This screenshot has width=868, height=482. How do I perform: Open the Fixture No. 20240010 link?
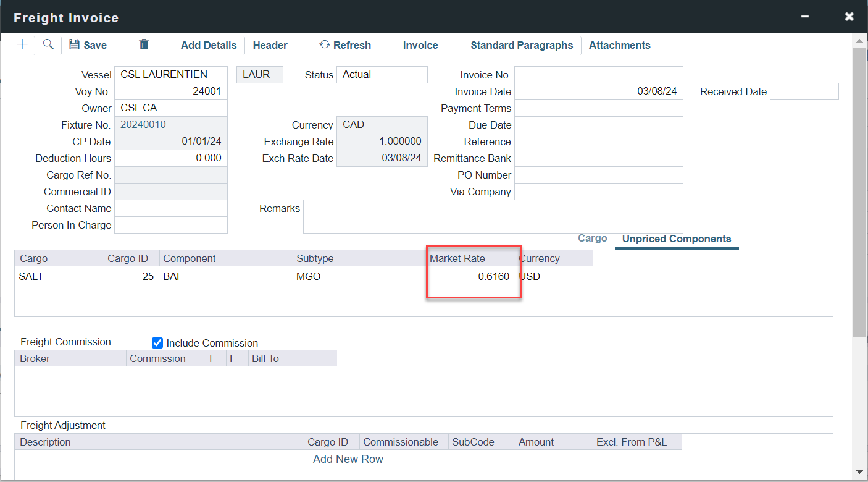coord(143,125)
